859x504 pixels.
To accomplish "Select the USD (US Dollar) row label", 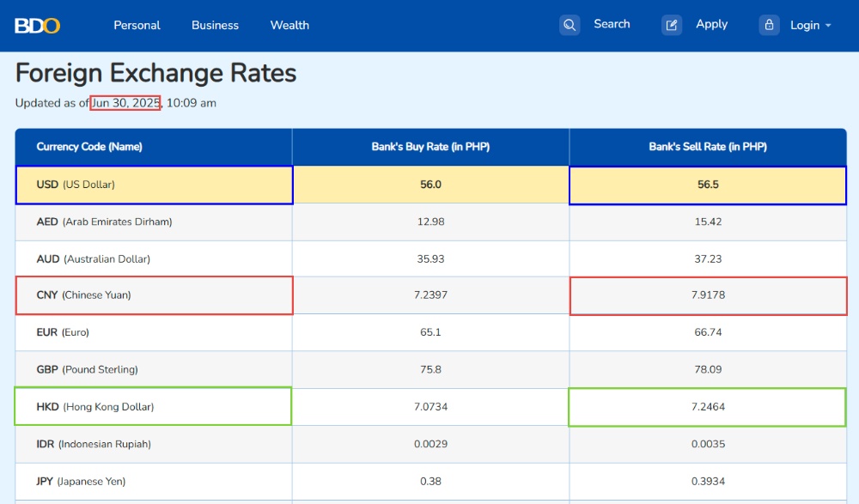I will pos(76,185).
